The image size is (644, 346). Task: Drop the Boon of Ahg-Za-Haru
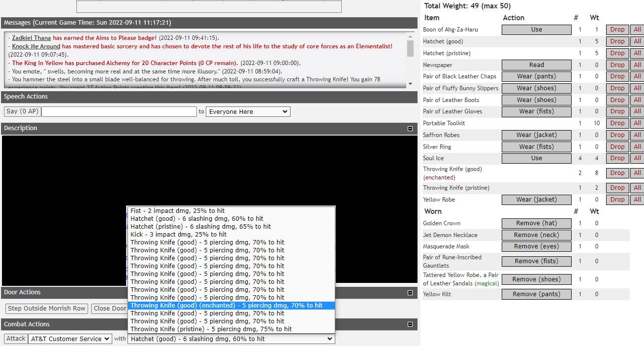point(617,30)
